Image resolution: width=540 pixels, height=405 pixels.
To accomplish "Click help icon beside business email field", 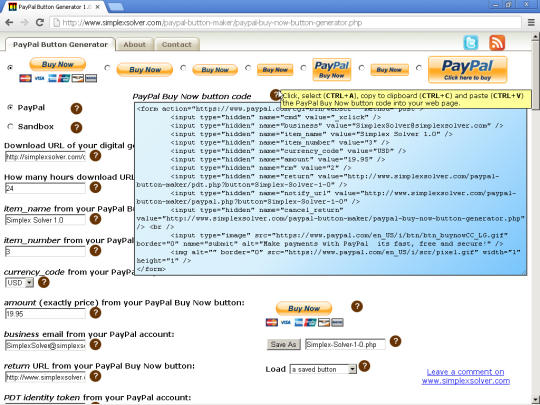I will pyautogui.click(x=95, y=344).
